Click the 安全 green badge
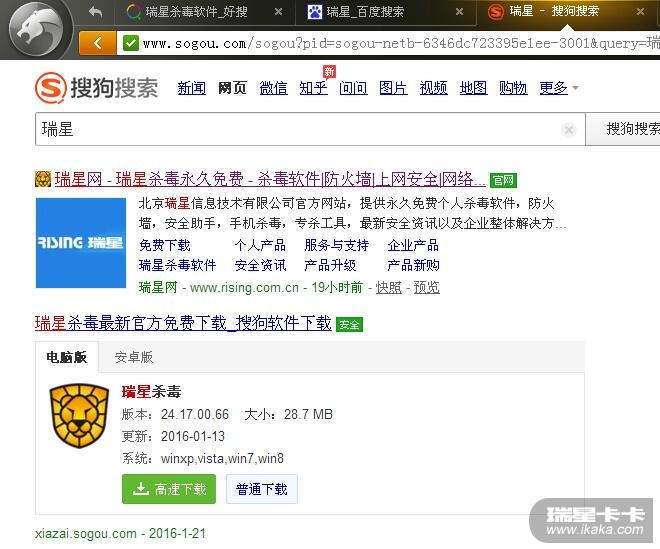This screenshot has width=660, height=549. click(x=349, y=324)
